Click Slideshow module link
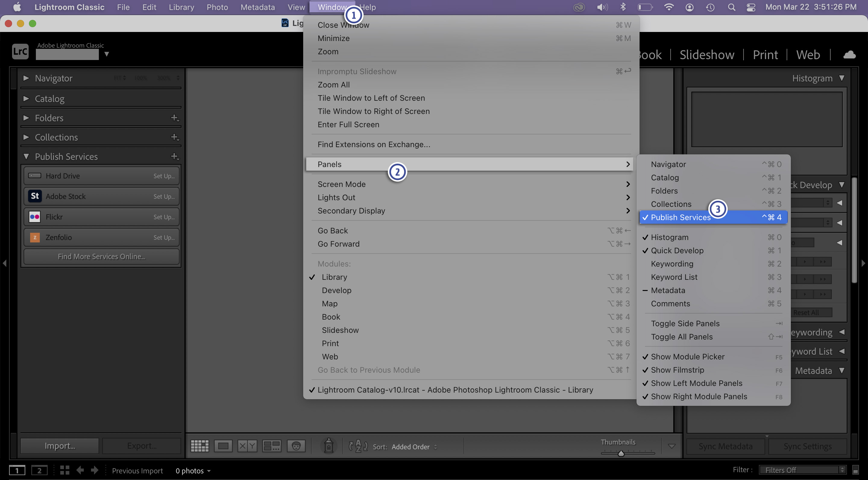Screen dimensions: 868x480 tap(706, 55)
